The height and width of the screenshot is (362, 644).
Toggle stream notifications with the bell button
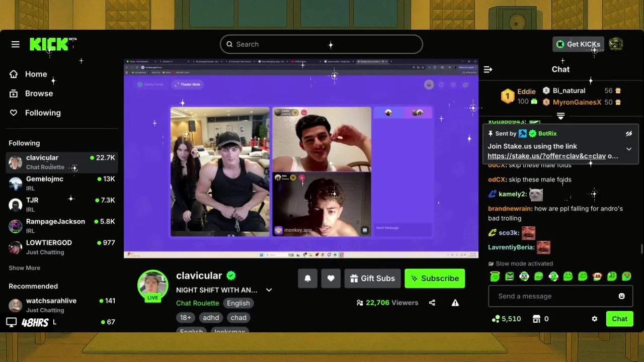[x=307, y=278]
